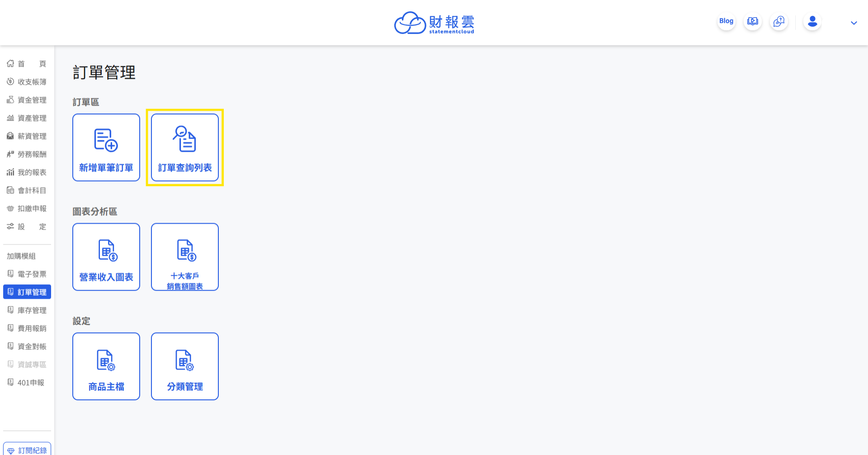Open the video tutorial guide icon
Image resolution: width=868 pixels, height=455 pixels.
(x=753, y=22)
